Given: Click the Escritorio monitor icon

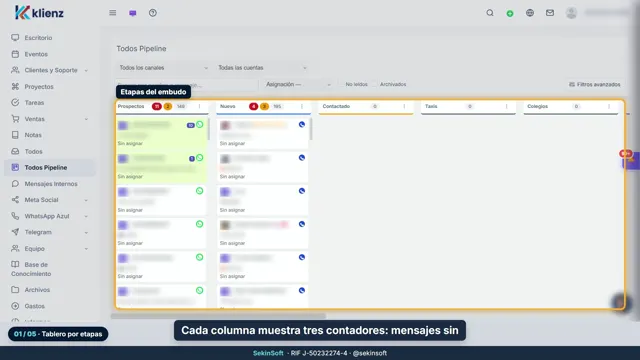Looking at the screenshot, I should 15,38.
